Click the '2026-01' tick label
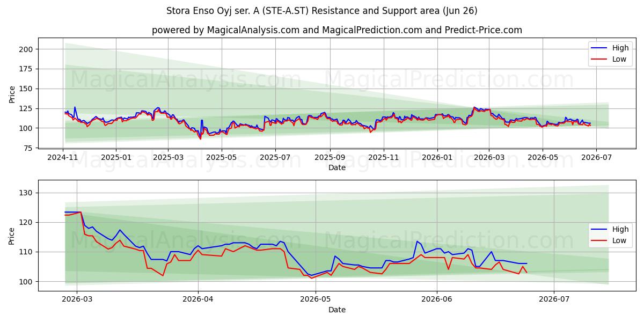This screenshot has height=322, width=644. [x=437, y=157]
